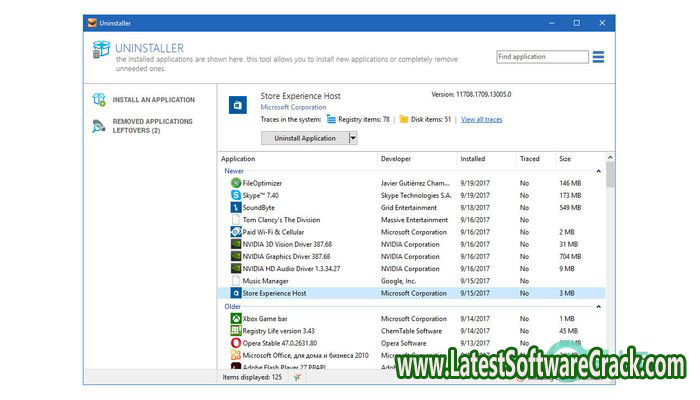The image size is (700, 400).
Task: Select Install an Application
Action: [154, 100]
